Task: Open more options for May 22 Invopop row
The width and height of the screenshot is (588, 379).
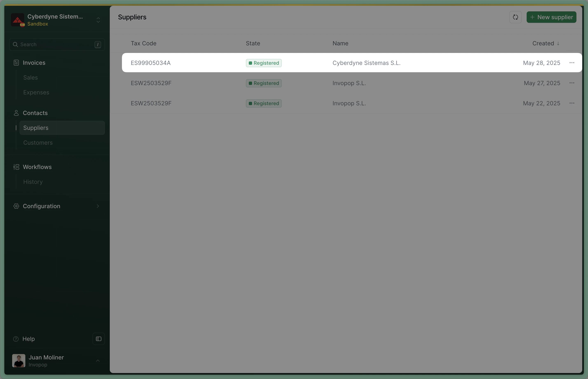Action: coord(572,103)
